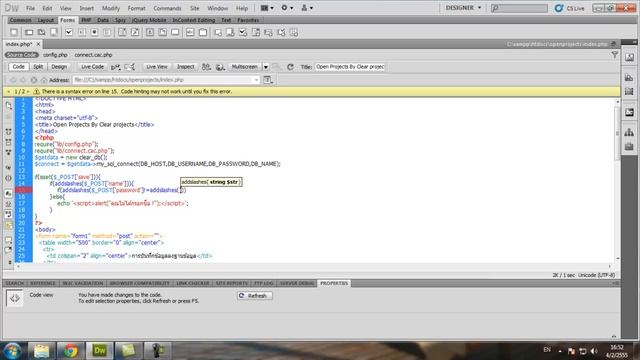Switch to Split view
This screenshot has height=360, width=640.
38,67
